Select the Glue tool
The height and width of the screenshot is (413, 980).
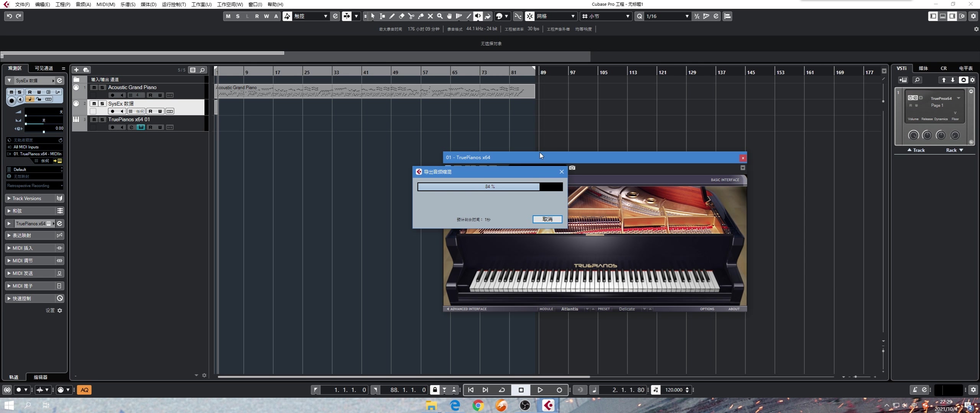point(421,16)
